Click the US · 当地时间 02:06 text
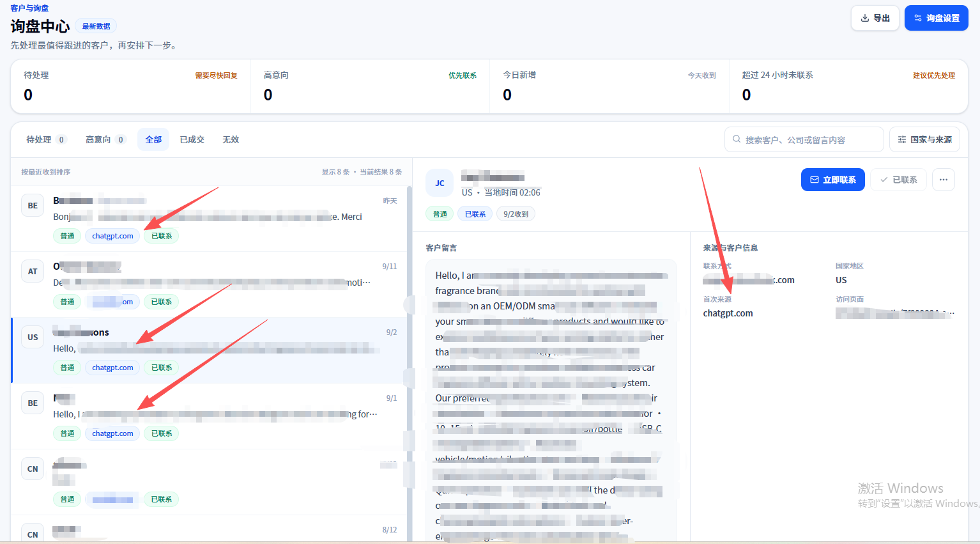The height and width of the screenshot is (544, 980). [x=501, y=192]
